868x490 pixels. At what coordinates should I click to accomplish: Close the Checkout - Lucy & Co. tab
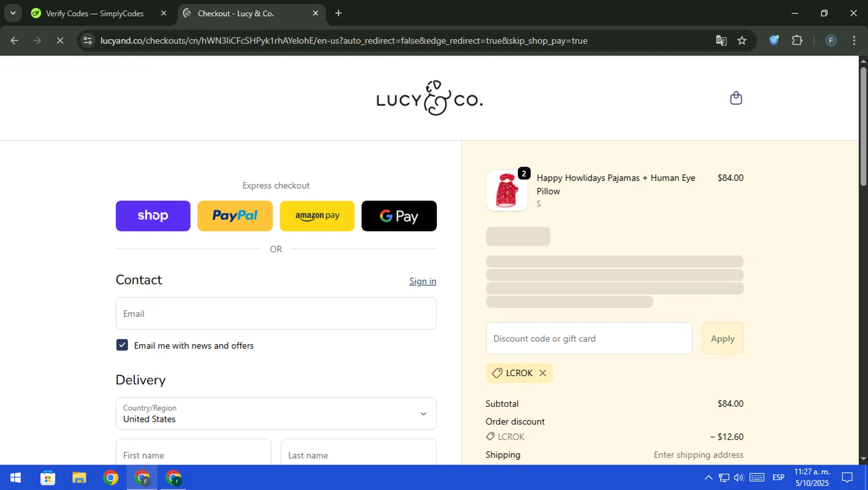315,13
